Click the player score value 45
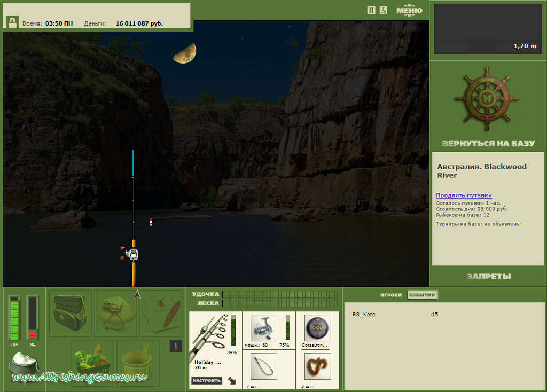 (434, 314)
